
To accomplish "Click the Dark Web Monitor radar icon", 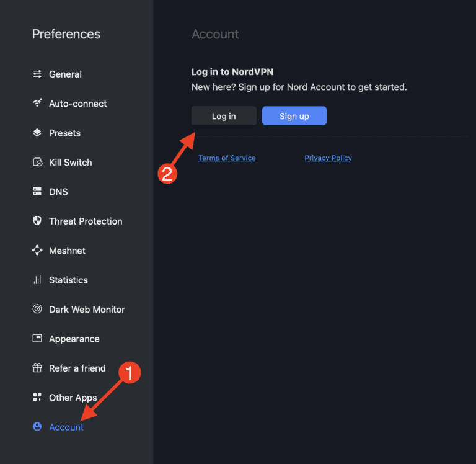I will (x=37, y=309).
